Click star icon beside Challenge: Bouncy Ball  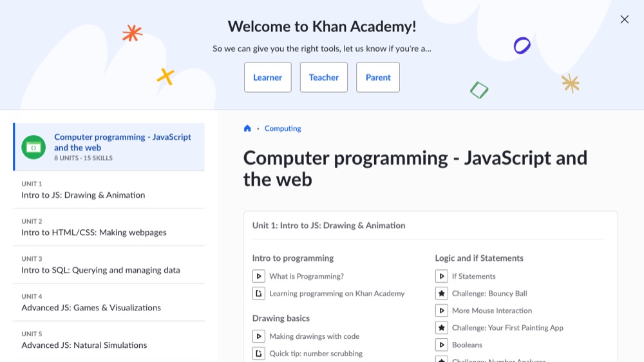click(442, 293)
